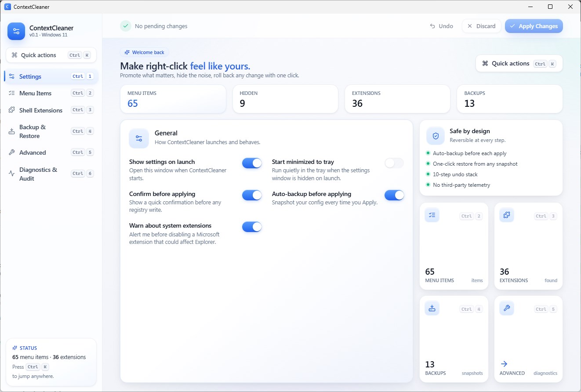Screen dimensions: 581x392
Task: Click the Advanced wrench icon in sidebar
Action: (12, 152)
